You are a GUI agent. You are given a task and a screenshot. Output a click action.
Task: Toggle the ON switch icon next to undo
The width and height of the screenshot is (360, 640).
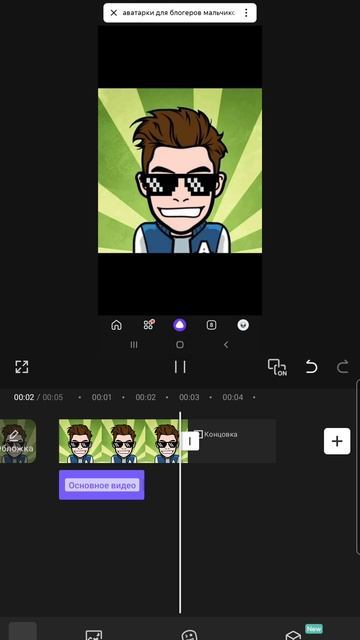pos(277,367)
